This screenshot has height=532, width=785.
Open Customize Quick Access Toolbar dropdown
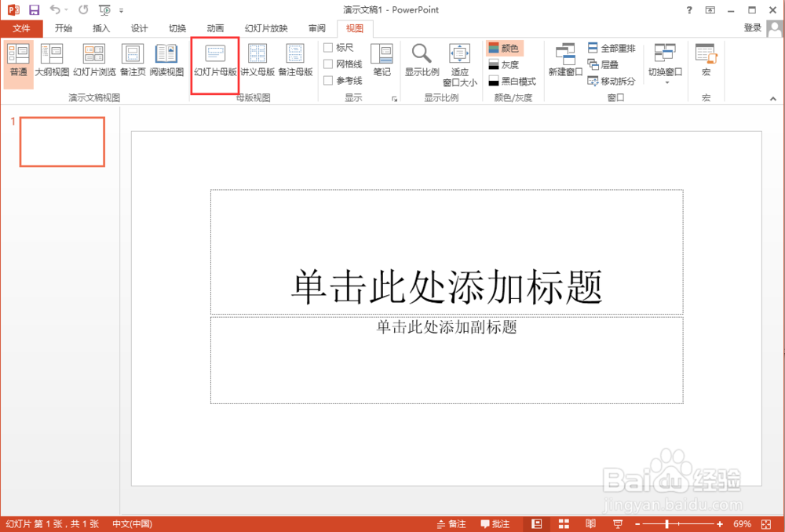click(121, 10)
